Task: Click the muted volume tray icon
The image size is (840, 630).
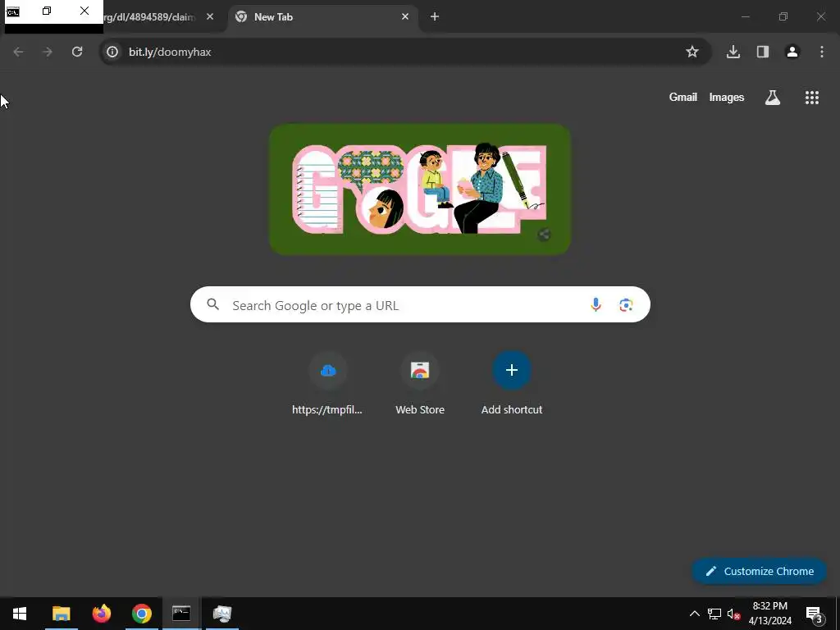Action: (x=733, y=614)
